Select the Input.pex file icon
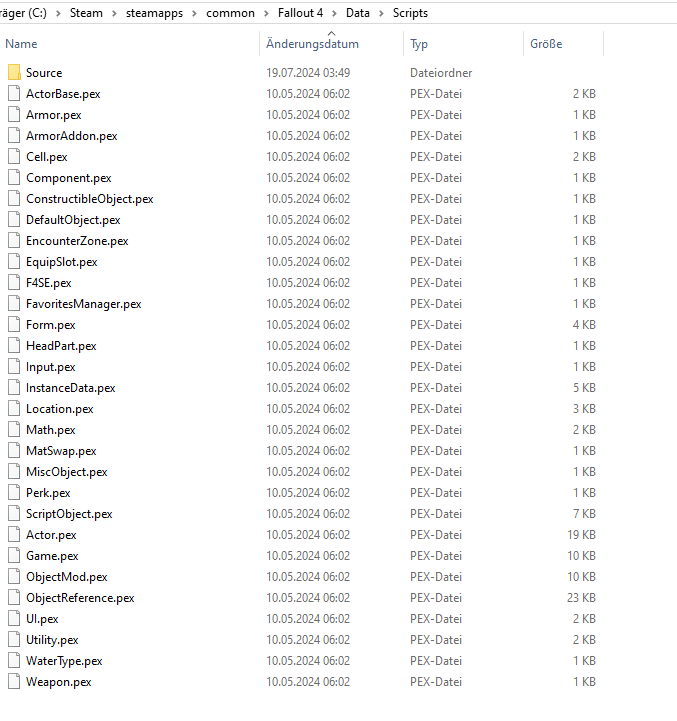This screenshot has width=677, height=721. (x=14, y=367)
